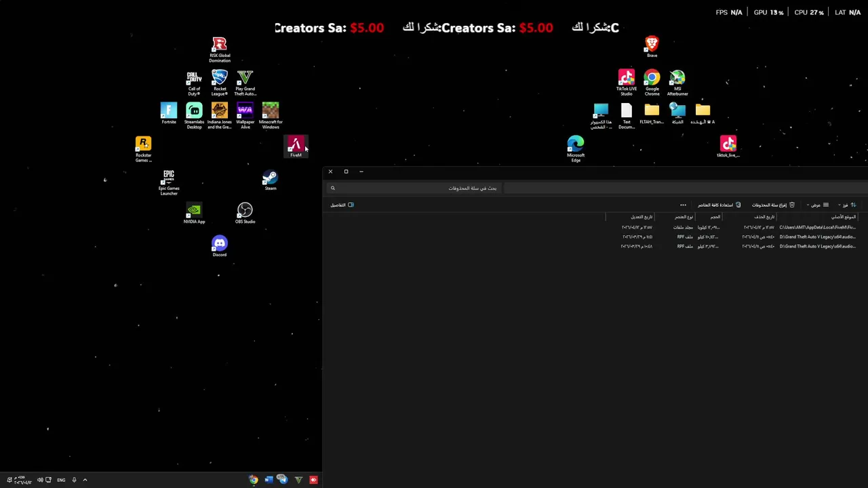868x488 pixels.
Task: Click Restore all items button
Action: coord(719,205)
